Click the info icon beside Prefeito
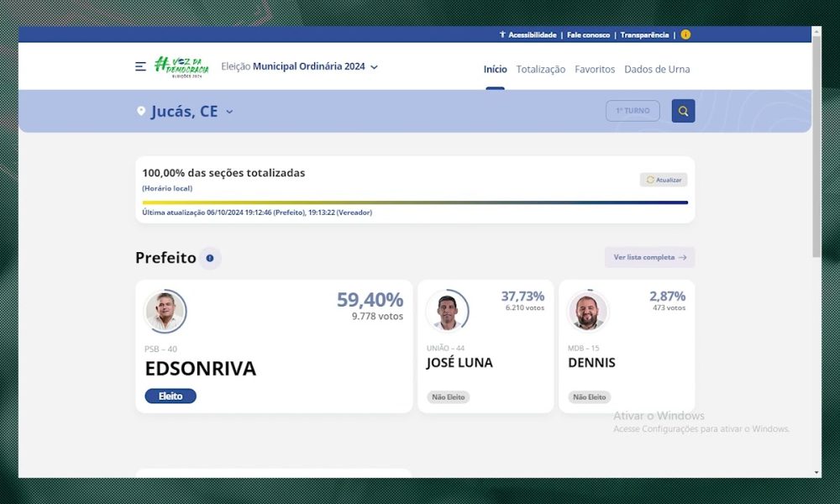The width and height of the screenshot is (840, 504). click(x=210, y=258)
